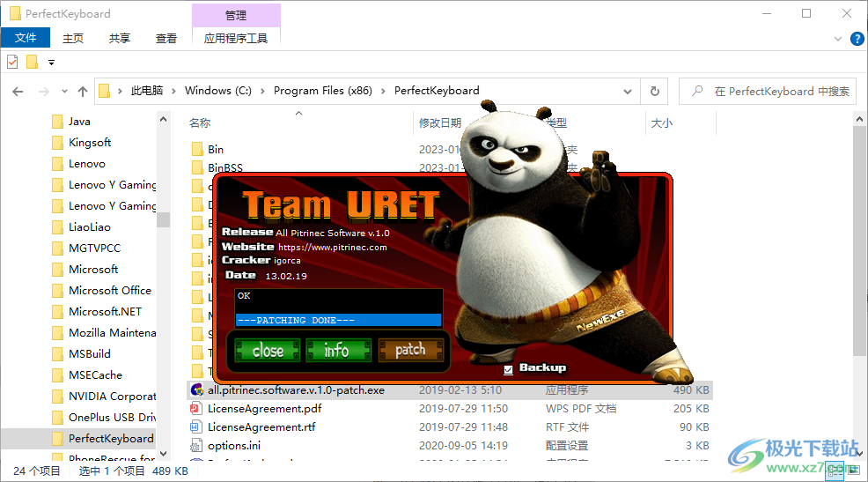Screen dimensions: 868x482
Task: Click the LicenseAgreement.rtf file icon
Action: coord(196,426)
